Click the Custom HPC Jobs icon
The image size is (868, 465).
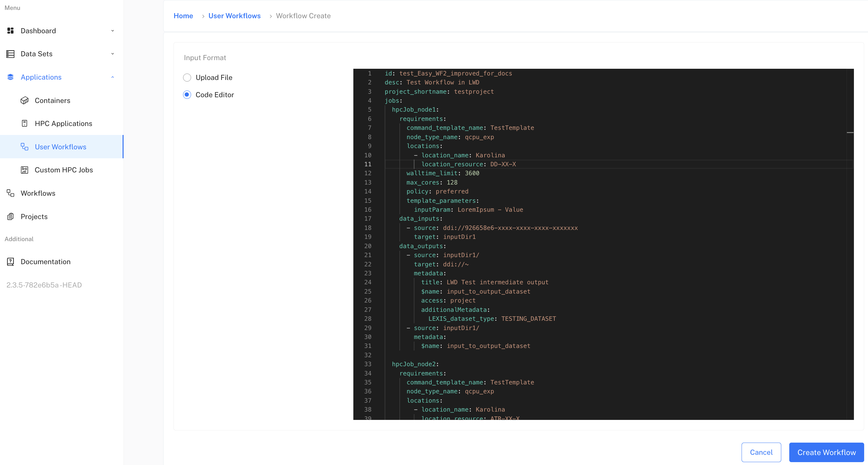[x=25, y=170]
